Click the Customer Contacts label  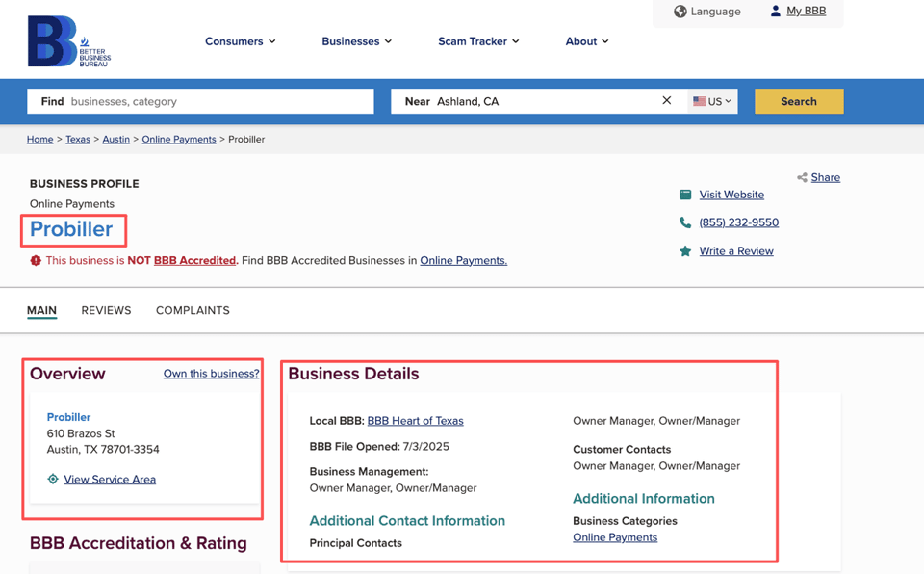click(622, 450)
